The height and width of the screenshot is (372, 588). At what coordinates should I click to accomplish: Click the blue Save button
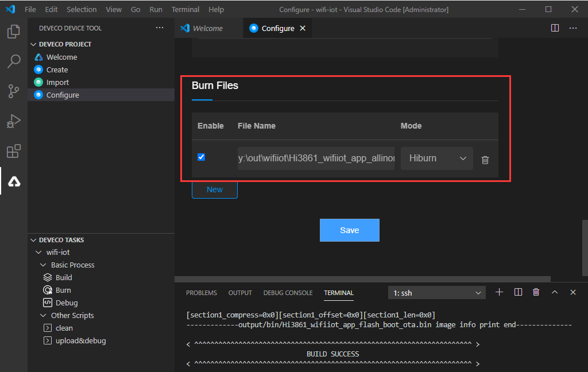[350, 230]
